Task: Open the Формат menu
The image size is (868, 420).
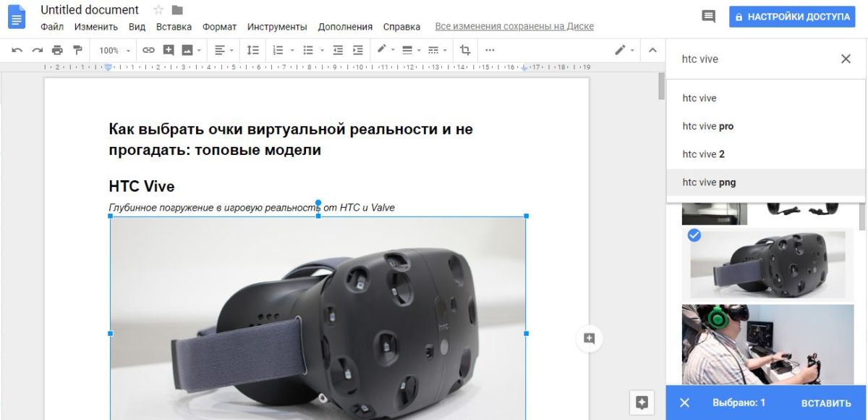Action: [219, 27]
